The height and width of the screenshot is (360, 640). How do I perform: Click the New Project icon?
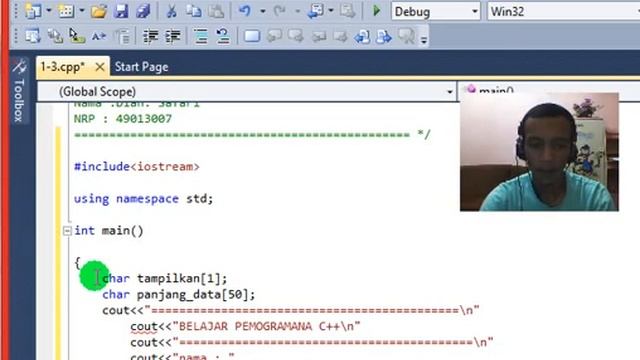point(33,11)
